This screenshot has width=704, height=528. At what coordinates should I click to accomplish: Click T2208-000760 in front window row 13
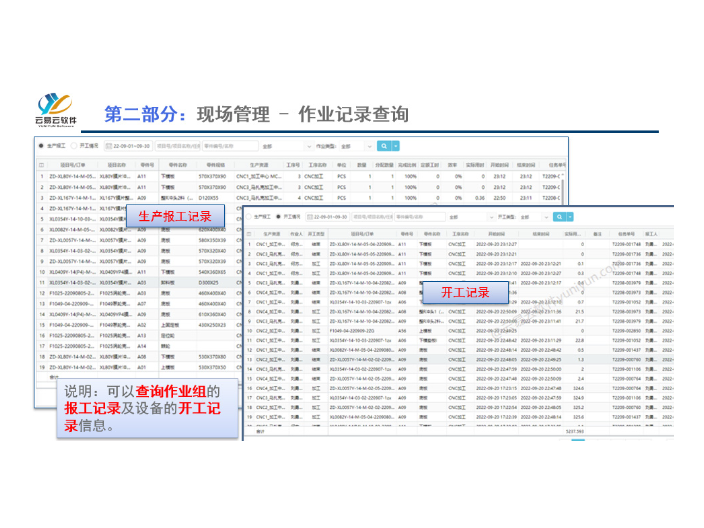(x=626, y=360)
